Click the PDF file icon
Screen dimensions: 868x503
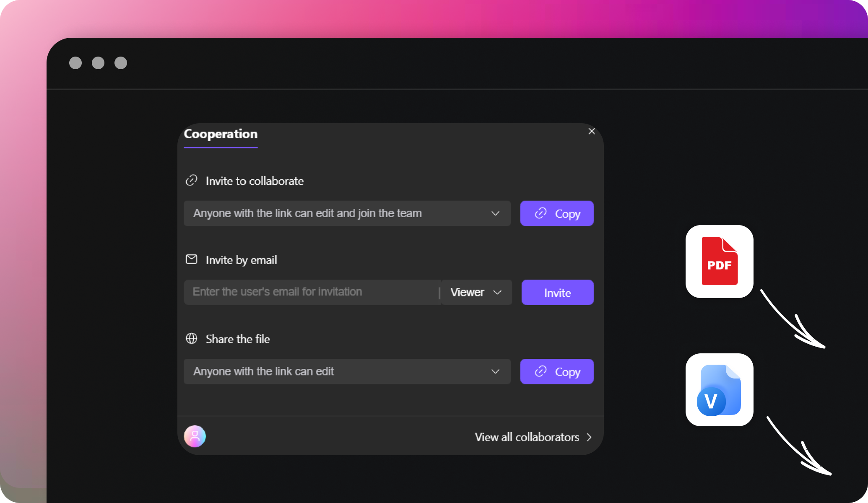click(720, 261)
